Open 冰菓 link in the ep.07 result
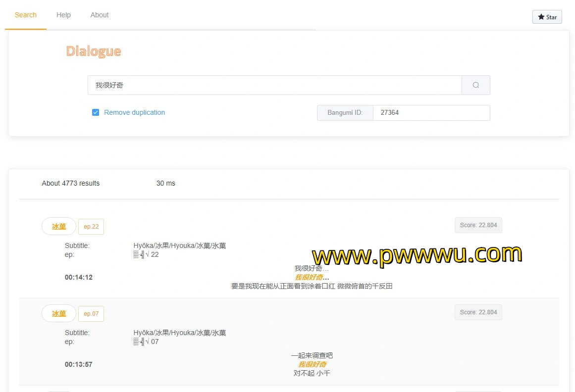Screen dimensions: 575x392 click(x=58, y=314)
